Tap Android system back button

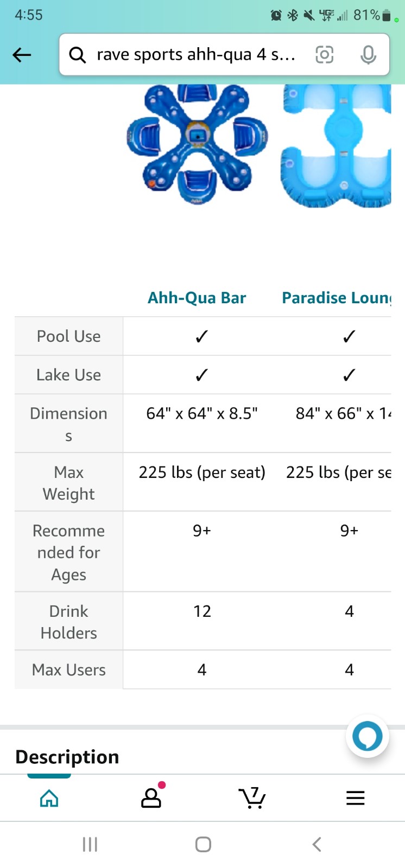[x=317, y=844]
